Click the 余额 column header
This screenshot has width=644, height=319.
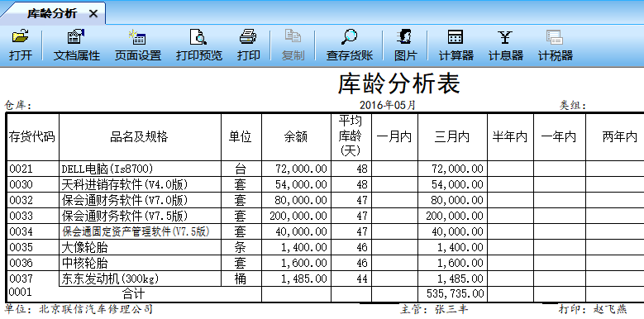(x=296, y=137)
